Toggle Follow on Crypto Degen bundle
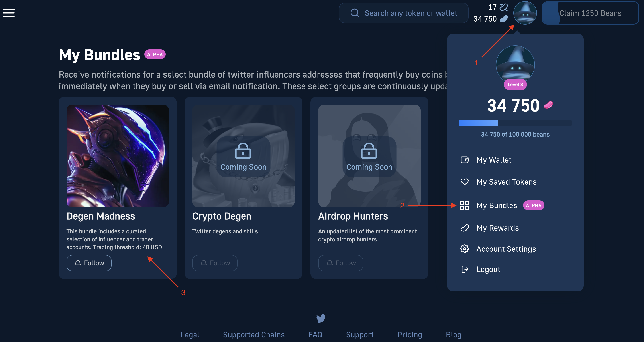The image size is (644, 342). click(215, 263)
